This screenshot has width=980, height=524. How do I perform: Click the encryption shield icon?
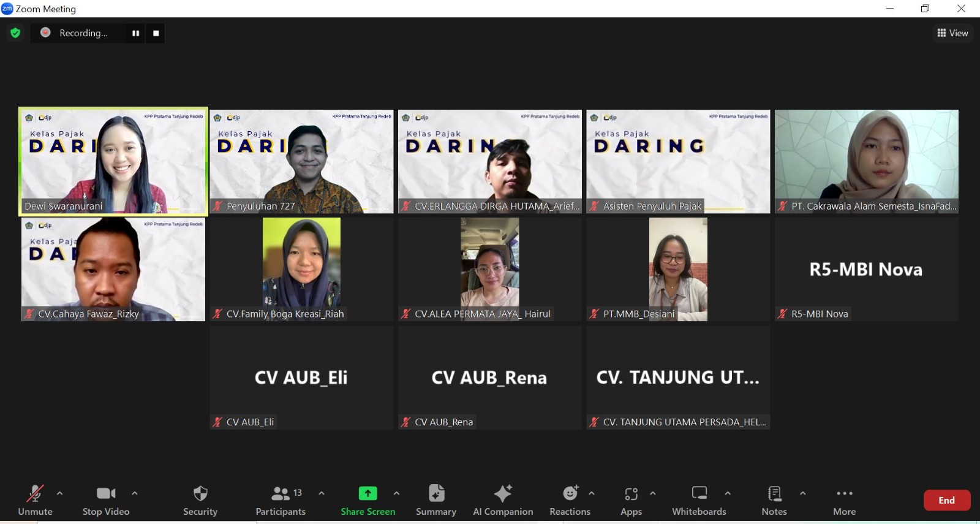click(x=15, y=33)
